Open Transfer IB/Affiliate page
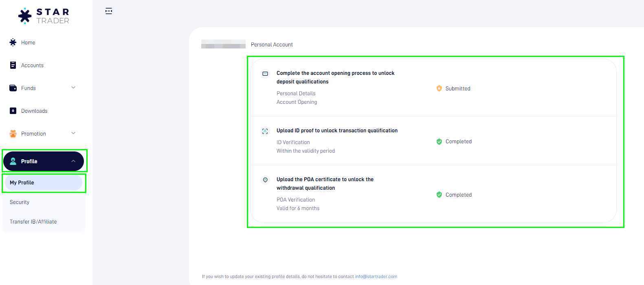Viewport: 644px width, 285px height. pyautogui.click(x=33, y=222)
